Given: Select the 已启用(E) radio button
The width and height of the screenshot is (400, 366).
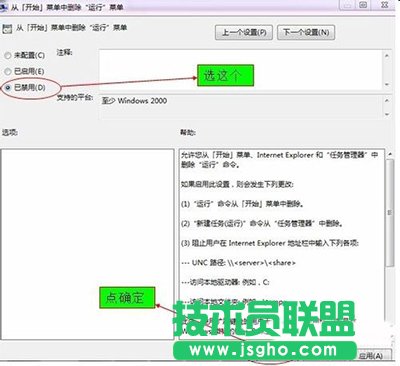Looking at the screenshot, I should (x=8, y=71).
